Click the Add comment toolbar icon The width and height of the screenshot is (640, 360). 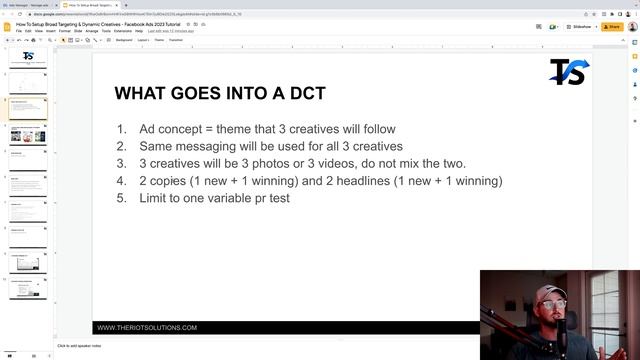[109, 40]
